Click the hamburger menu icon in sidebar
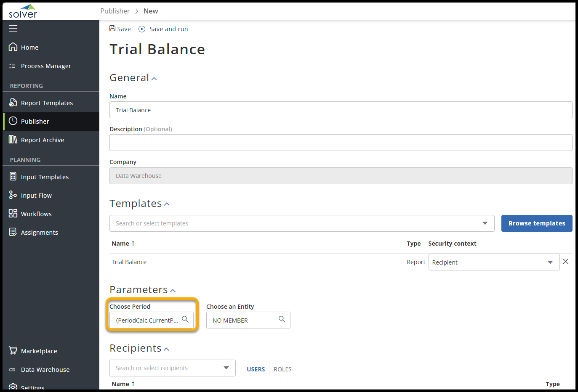This screenshot has width=578, height=392. 13,28
